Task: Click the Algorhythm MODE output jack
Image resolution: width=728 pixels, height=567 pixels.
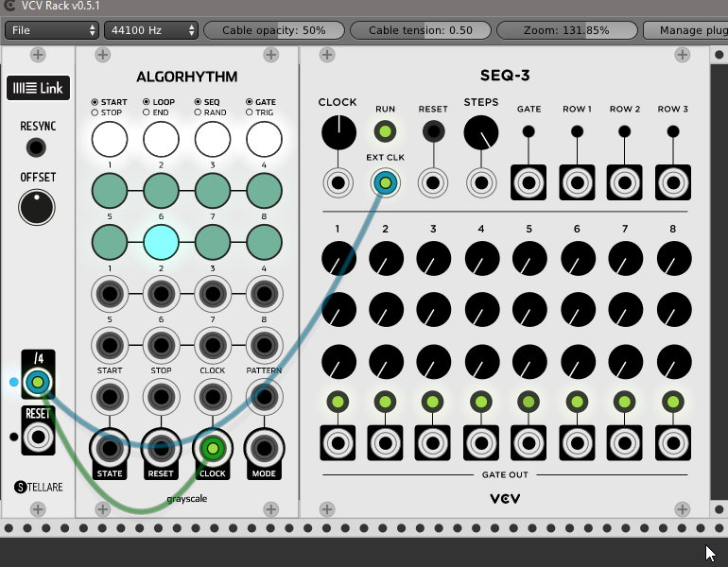Action: (264, 448)
